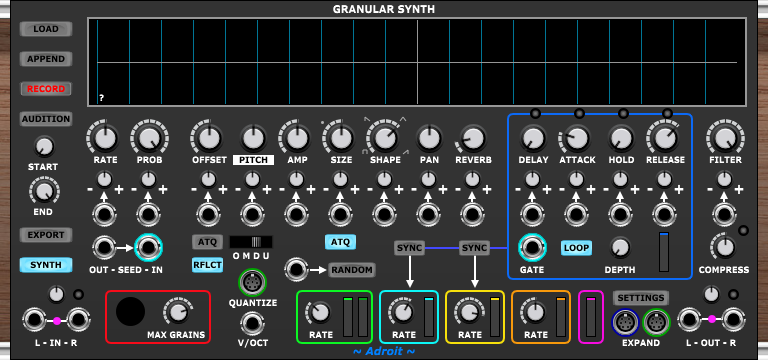Click the HOLD envelope knob
The width and height of the screenshot is (768, 360).
click(x=621, y=138)
